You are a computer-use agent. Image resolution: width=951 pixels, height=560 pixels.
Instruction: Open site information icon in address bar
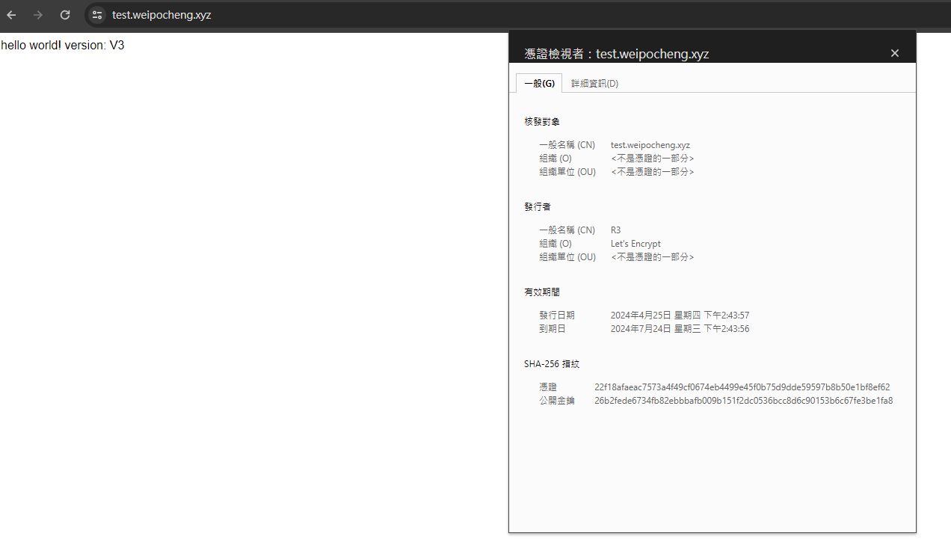(x=96, y=15)
